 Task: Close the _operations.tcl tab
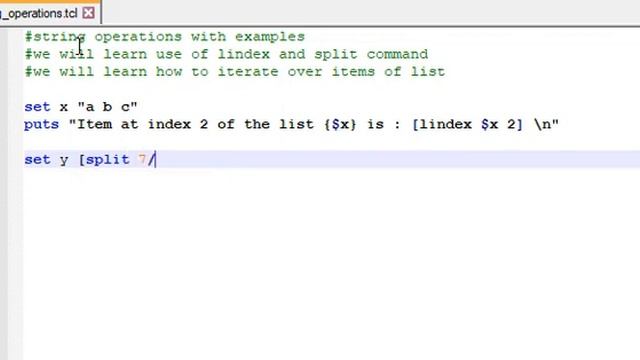coord(88,13)
